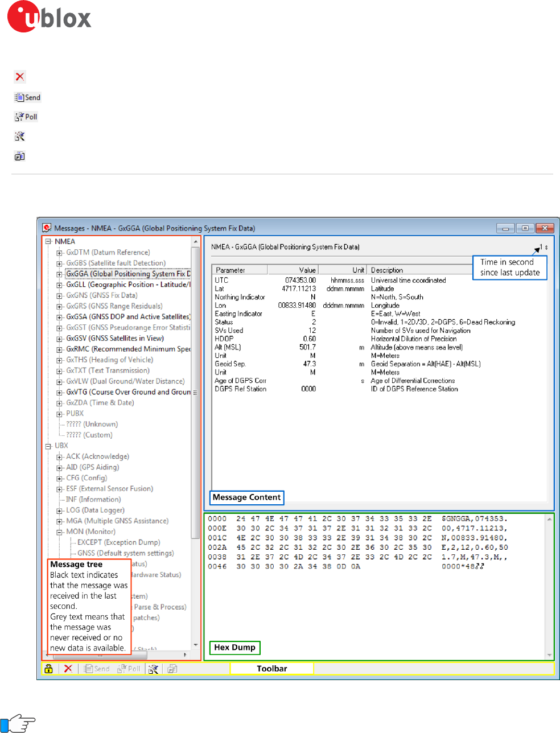
Task: Select GNSS (Default system settings) under MON
Action: tap(126, 553)
